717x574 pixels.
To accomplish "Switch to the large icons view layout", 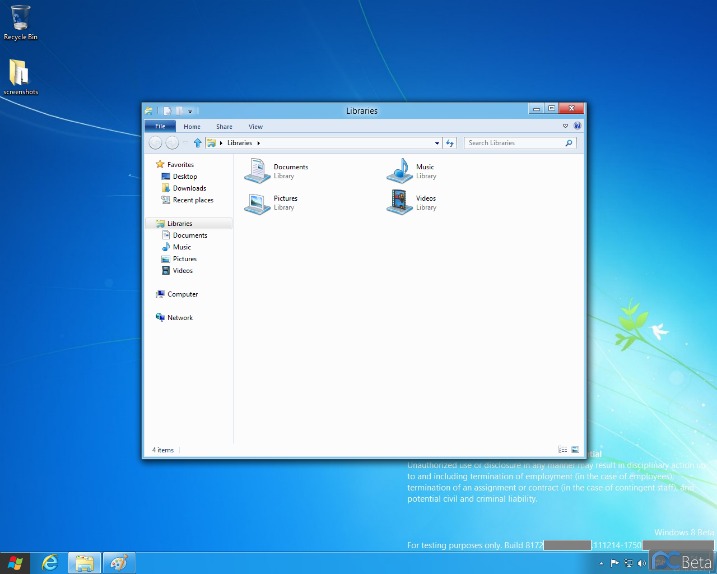I will (575, 450).
